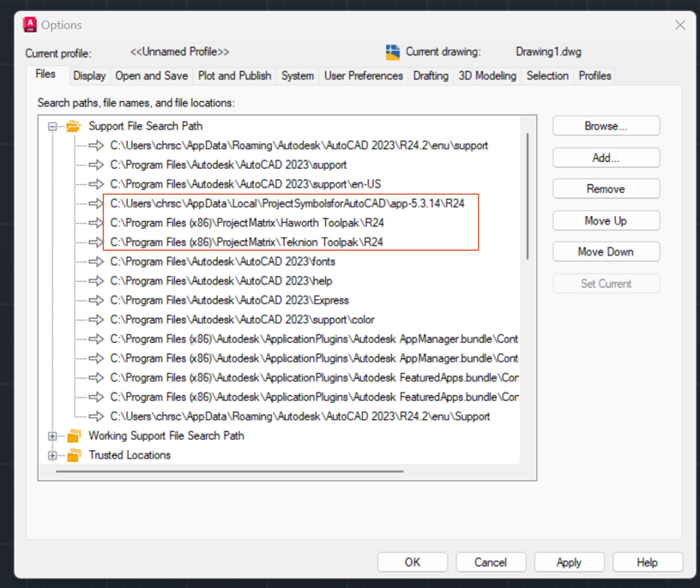This screenshot has width=700, height=588.
Task: Click the vertical scrollbar of the path list
Action: (x=528, y=196)
